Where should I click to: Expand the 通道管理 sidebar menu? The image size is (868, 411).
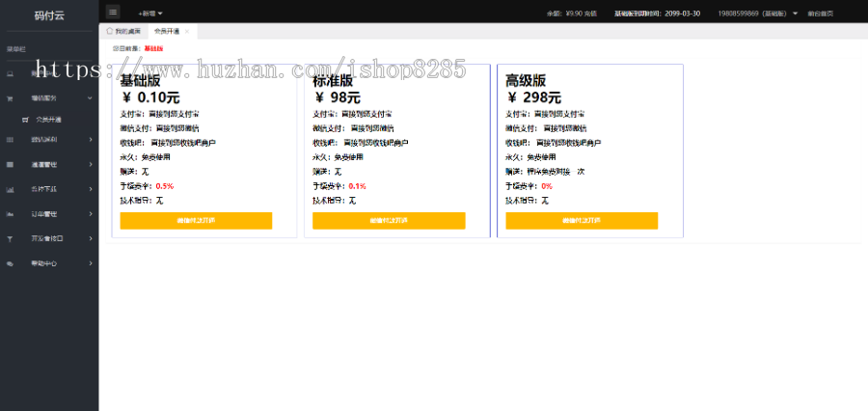pos(91,165)
